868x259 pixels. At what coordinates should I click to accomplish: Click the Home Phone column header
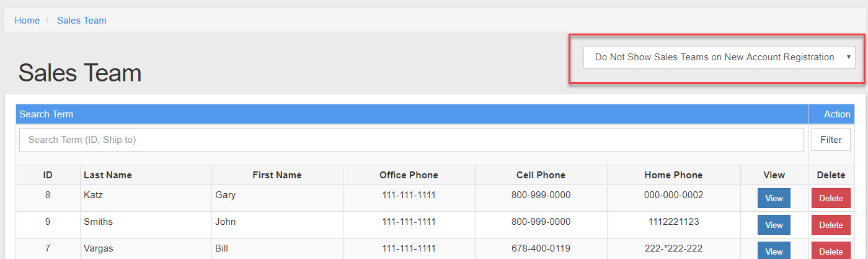(673, 175)
